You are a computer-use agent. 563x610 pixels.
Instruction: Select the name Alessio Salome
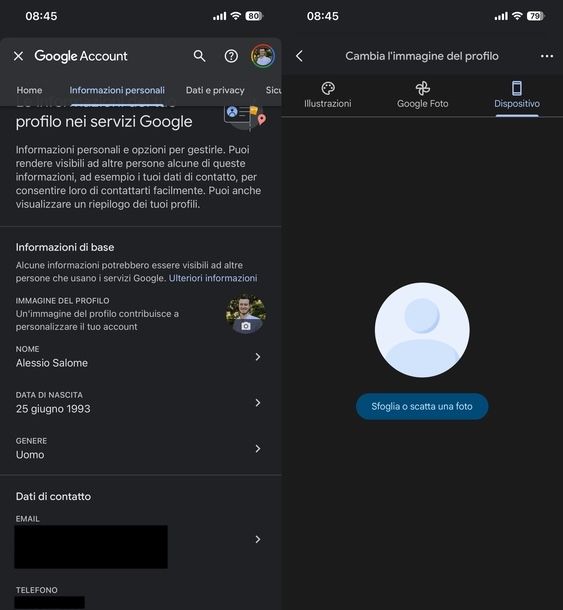pos(52,363)
